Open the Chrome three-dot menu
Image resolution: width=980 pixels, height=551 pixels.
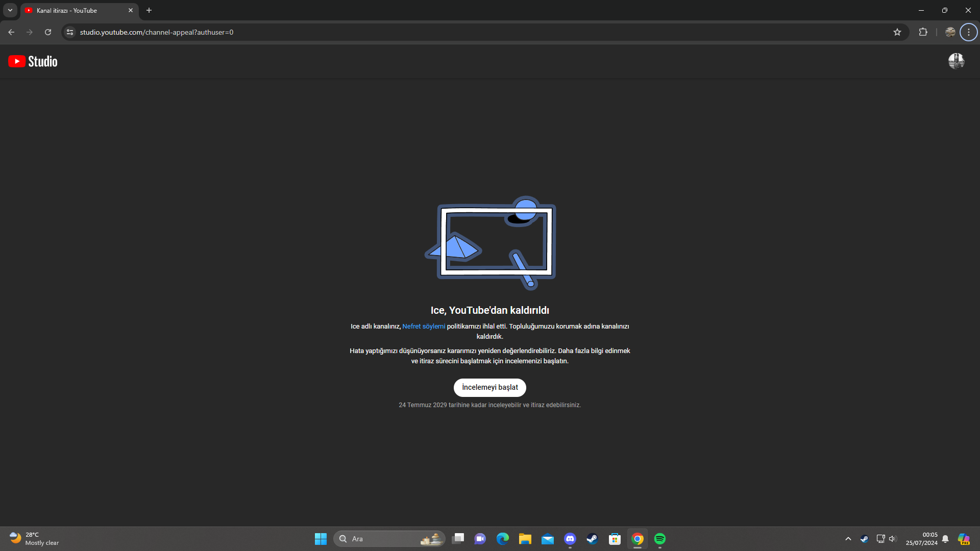click(x=968, y=32)
